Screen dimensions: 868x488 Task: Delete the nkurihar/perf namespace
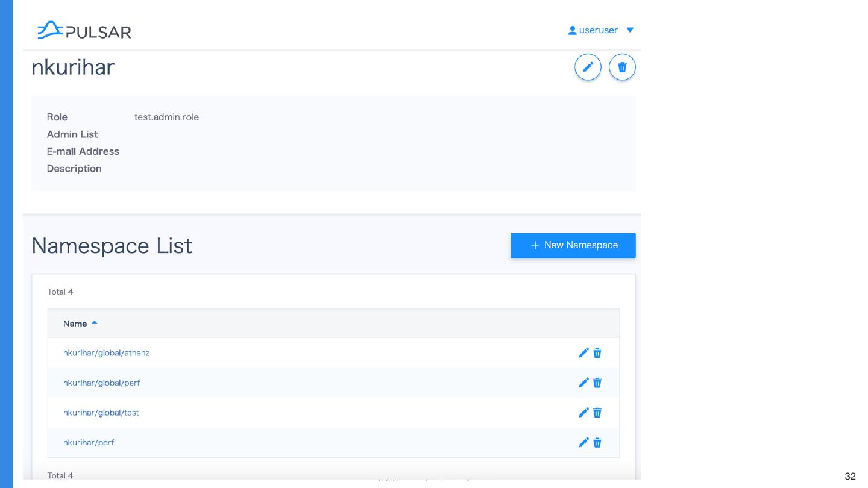click(x=597, y=443)
